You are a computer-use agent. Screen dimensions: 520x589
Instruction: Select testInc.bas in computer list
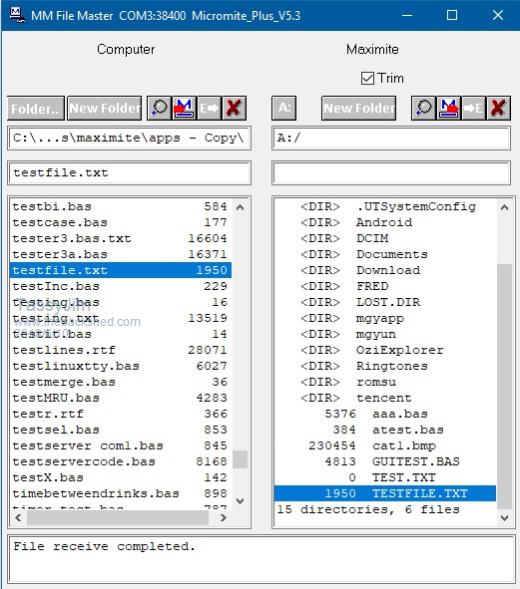click(x=120, y=286)
